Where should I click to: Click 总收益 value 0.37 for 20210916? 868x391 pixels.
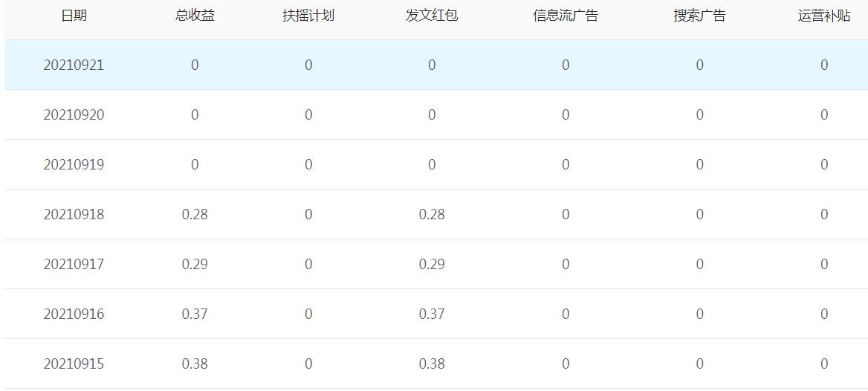[195, 314]
